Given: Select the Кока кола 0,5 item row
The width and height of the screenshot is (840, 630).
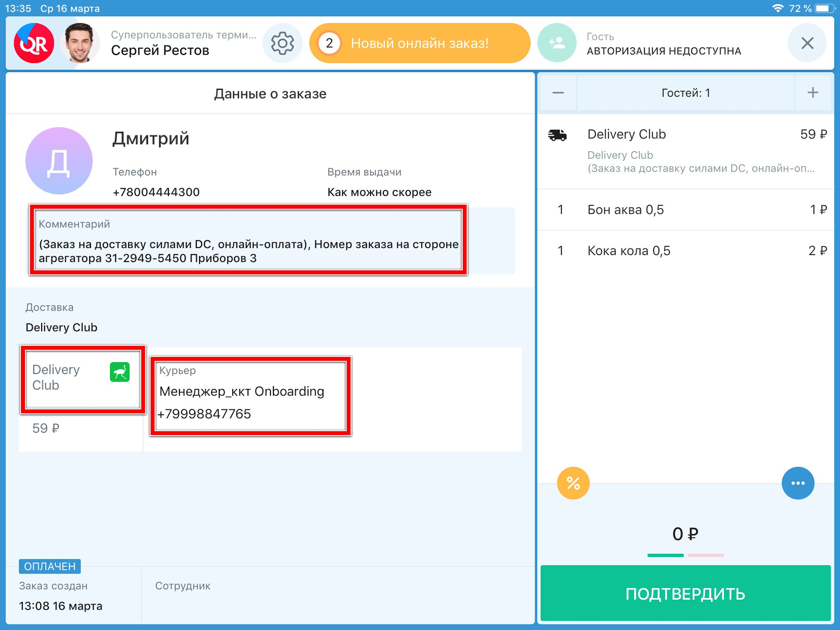Looking at the screenshot, I should [x=686, y=251].
